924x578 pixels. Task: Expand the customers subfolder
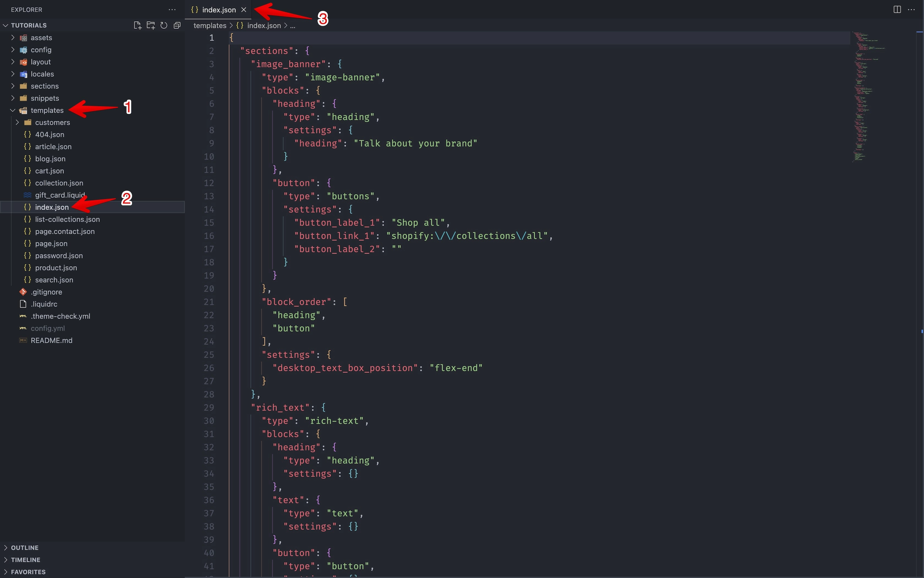(17, 122)
